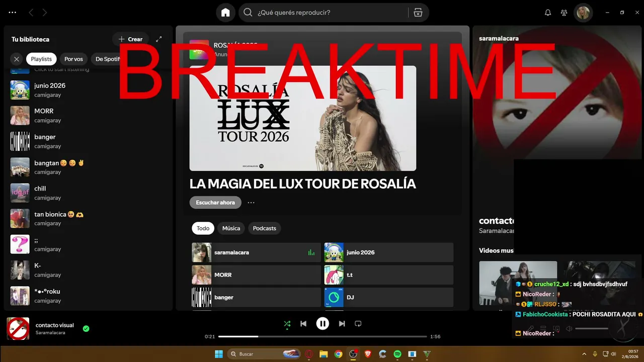Skip to the previous track

(303, 324)
